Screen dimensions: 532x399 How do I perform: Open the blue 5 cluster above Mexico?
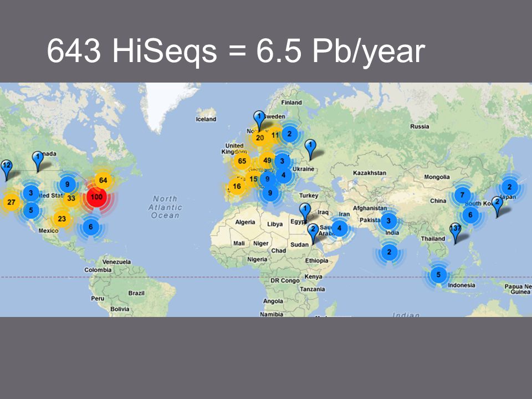[31, 210]
